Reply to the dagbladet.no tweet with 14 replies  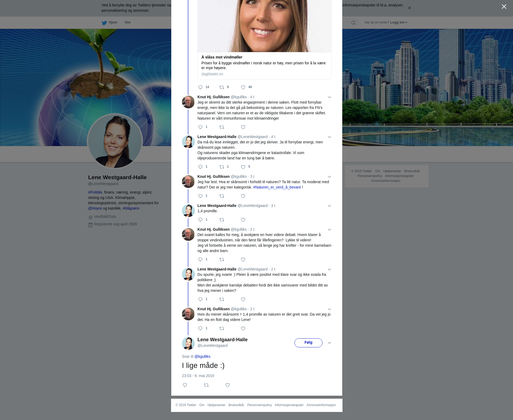[200, 87]
